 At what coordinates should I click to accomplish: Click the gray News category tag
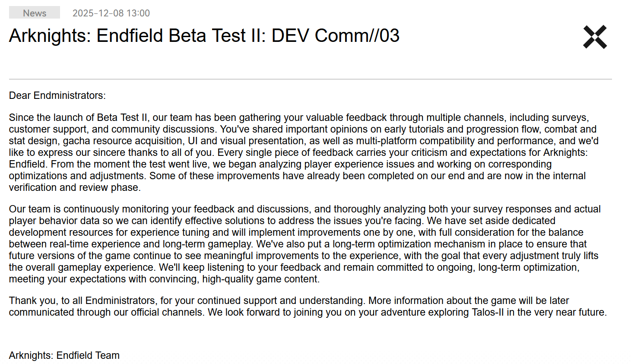click(x=35, y=13)
